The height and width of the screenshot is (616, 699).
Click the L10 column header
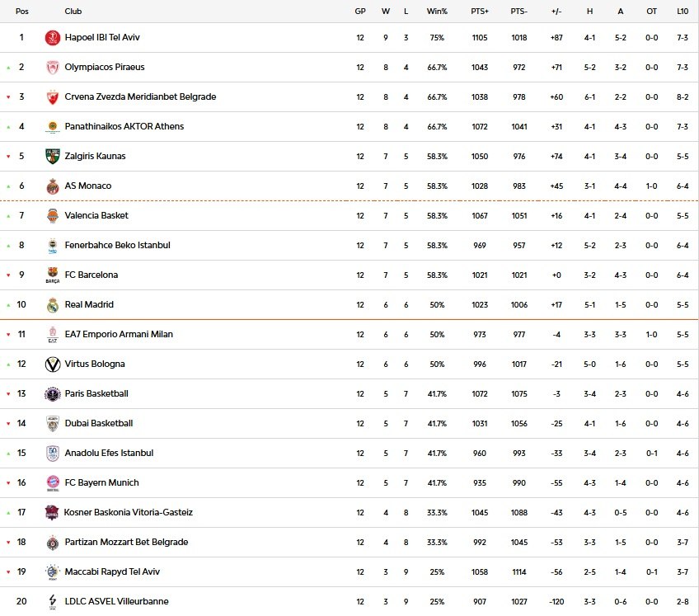coord(683,12)
